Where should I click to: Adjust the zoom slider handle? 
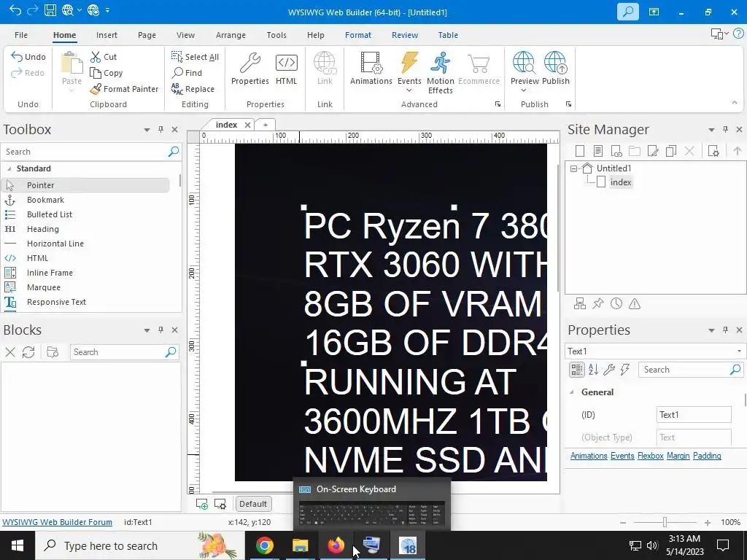click(665, 522)
